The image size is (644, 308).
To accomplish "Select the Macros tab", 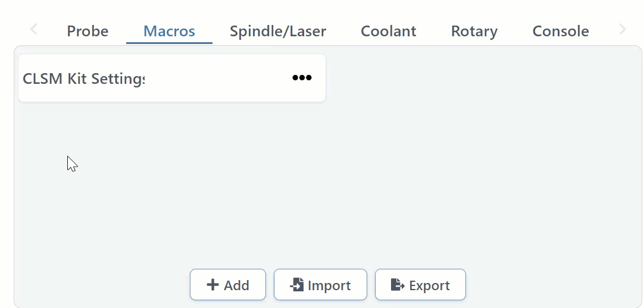I will [x=169, y=31].
